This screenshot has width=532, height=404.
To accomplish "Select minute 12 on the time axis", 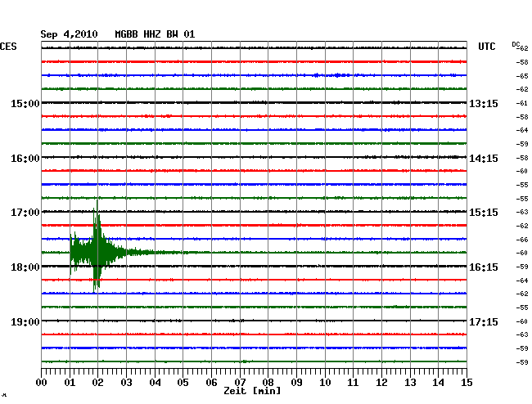I will (x=381, y=383).
